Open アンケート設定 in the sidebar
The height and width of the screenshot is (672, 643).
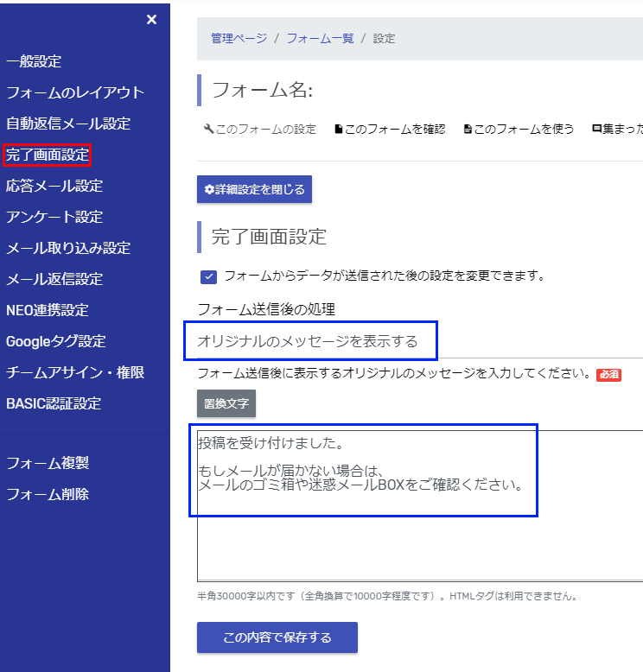[54, 217]
